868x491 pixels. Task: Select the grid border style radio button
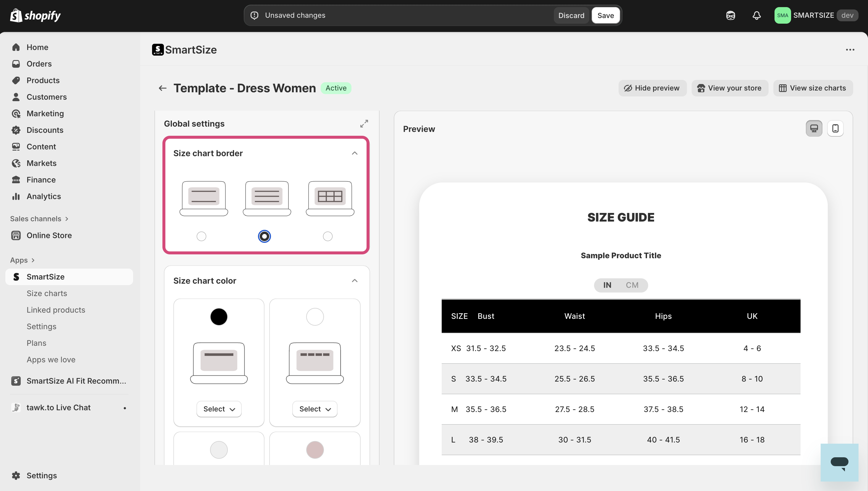click(x=327, y=236)
